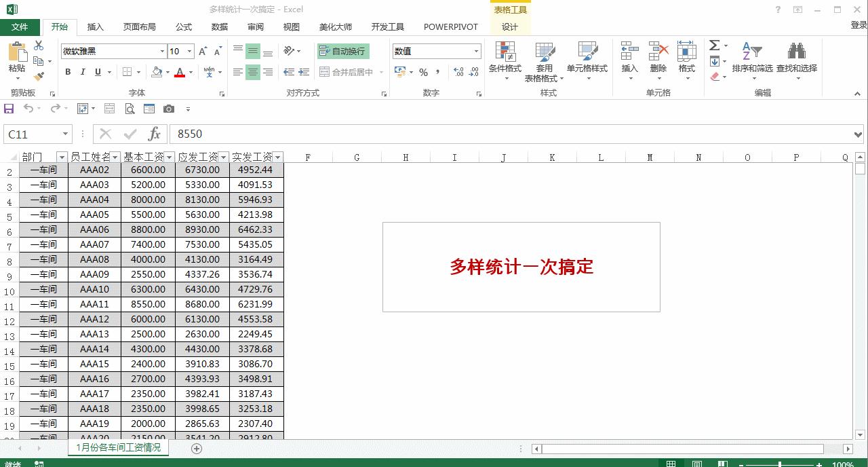The width and height of the screenshot is (868, 467).
Task: Toggle Italic formatting in Font group
Action: pyautogui.click(x=81, y=71)
